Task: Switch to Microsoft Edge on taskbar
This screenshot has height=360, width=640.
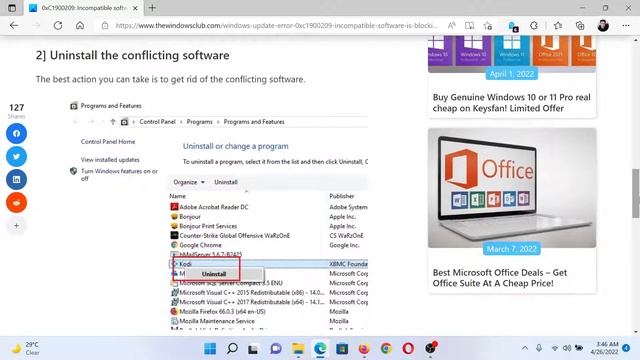Action: [x=320, y=349]
